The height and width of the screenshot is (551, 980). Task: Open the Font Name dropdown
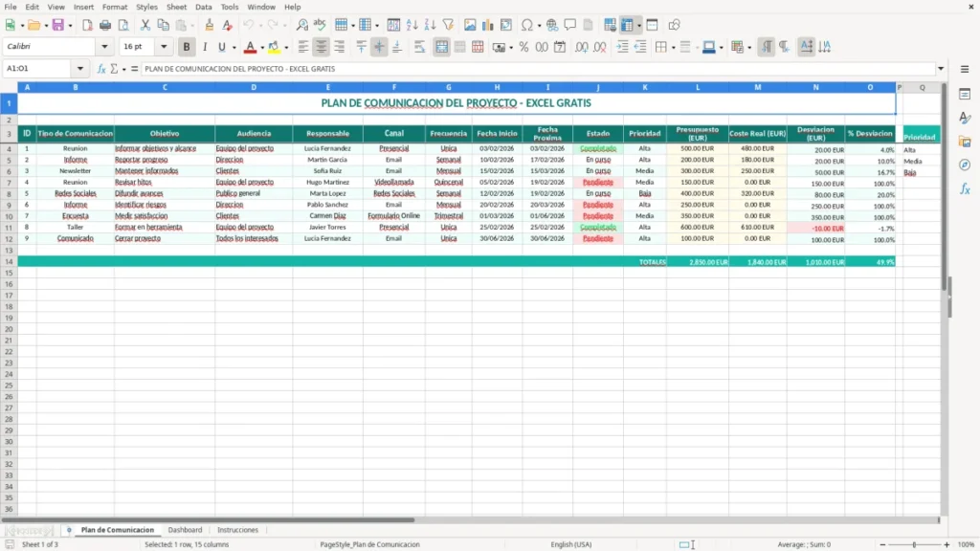(x=104, y=46)
